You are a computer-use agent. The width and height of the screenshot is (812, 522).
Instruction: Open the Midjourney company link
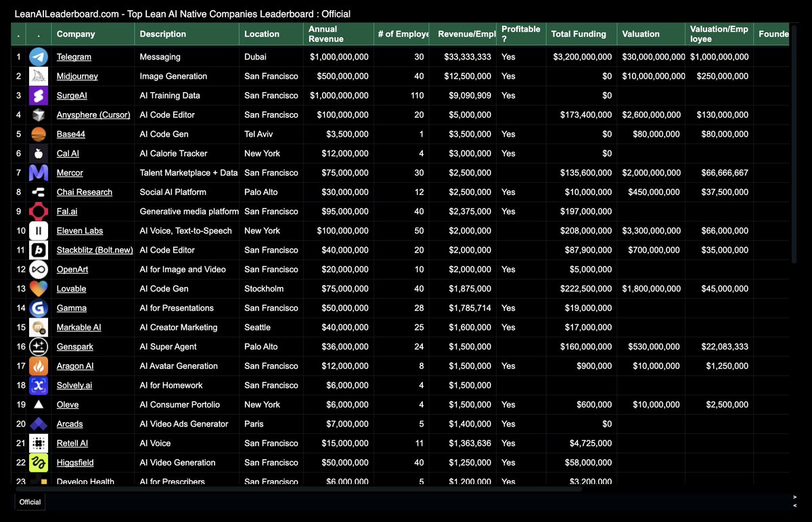pyautogui.click(x=77, y=77)
